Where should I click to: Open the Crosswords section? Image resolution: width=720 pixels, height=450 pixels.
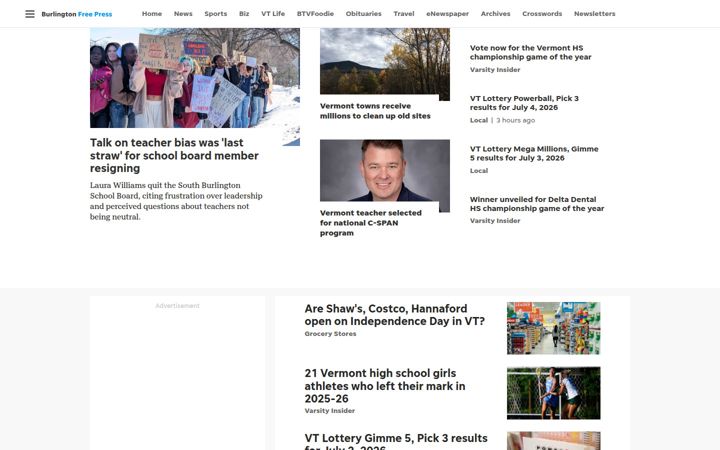542,14
